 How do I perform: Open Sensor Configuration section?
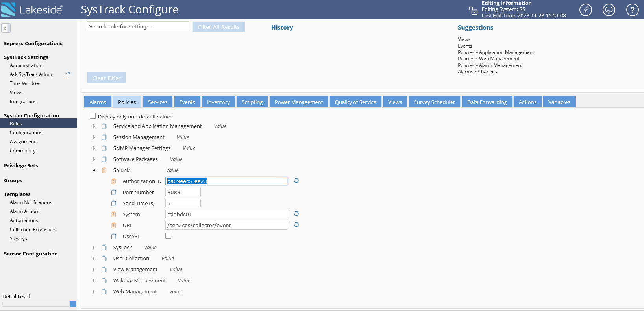pyautogui.click(x=31, y=254)
